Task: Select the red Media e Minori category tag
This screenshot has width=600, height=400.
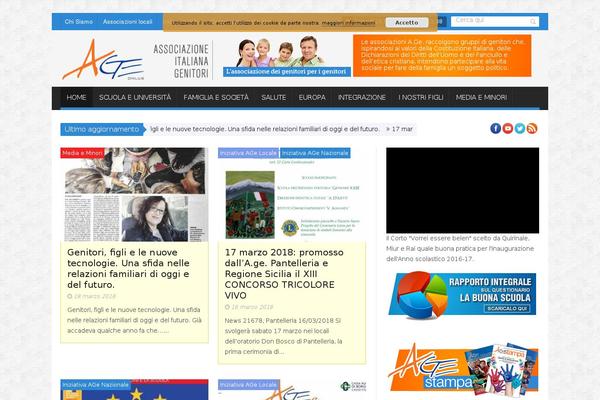Action: point(82,153)
